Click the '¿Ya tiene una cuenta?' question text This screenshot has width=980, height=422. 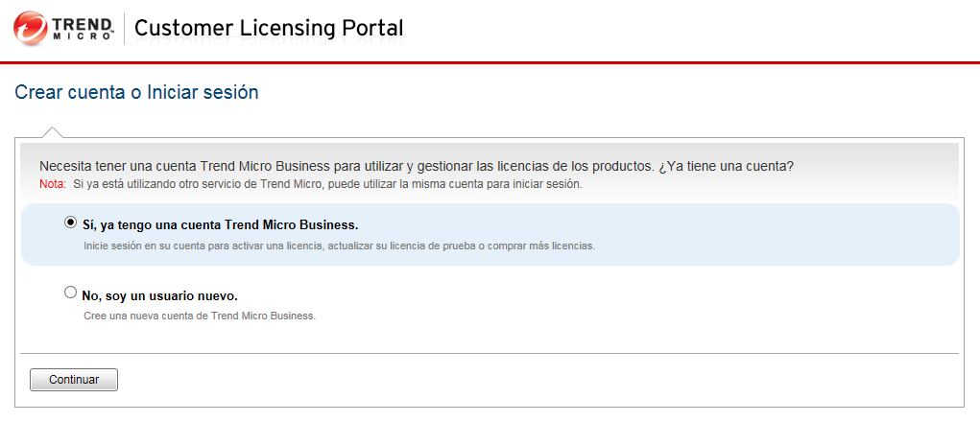pos(727,167)
